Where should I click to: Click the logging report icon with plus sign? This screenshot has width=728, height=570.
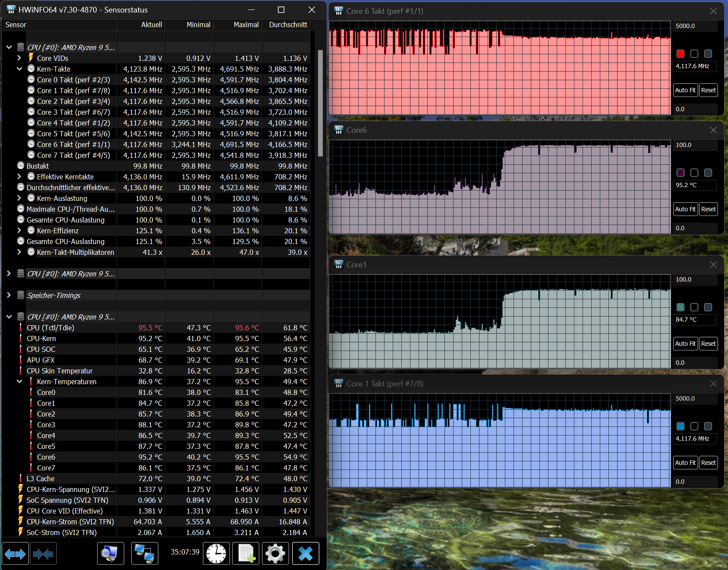246,553
